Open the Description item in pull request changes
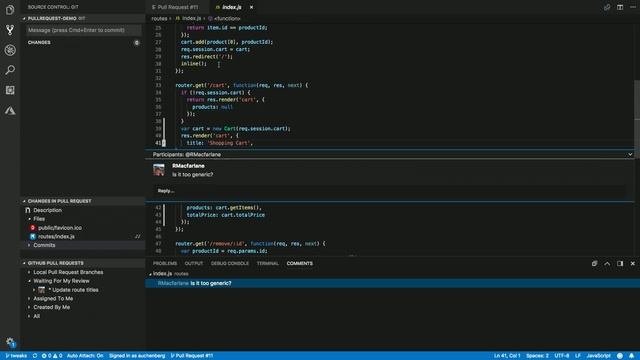This screenshot has height=360, width=640. (x=47, y=210)
